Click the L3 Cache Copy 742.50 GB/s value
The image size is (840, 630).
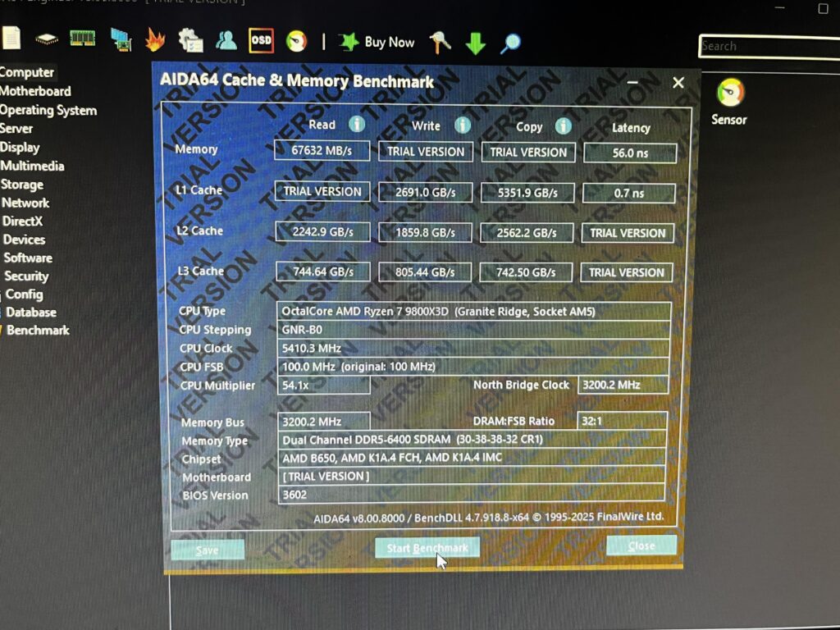(x=526, y=272)
